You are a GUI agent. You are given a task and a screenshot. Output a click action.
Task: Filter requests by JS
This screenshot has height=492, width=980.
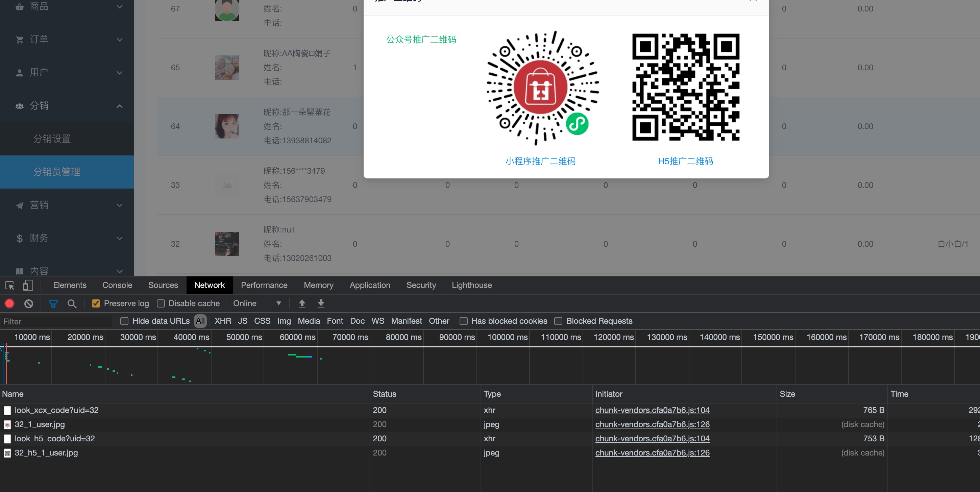click(243, 321)
